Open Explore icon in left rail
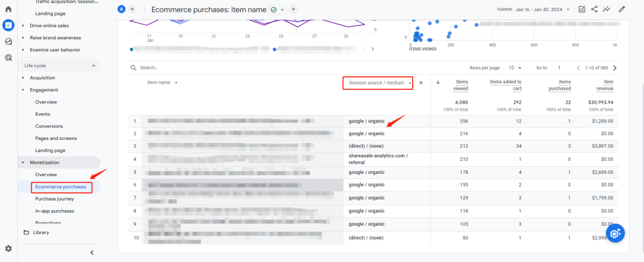The image size is (644, 262). pyautogui.click(x=8, y=42)
